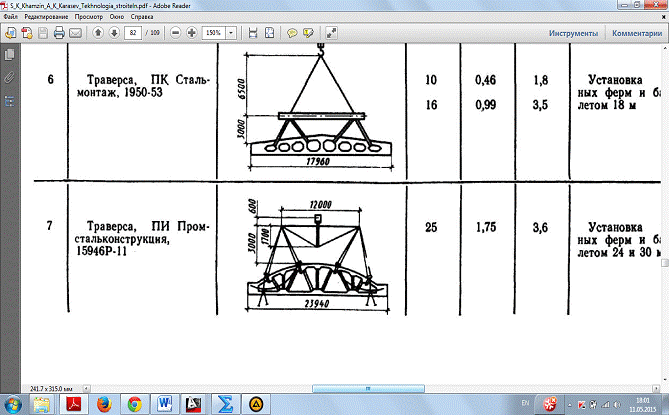Open the Комментарии comments pane
Viewport: 669px width, 415px height.
(637, 33)
